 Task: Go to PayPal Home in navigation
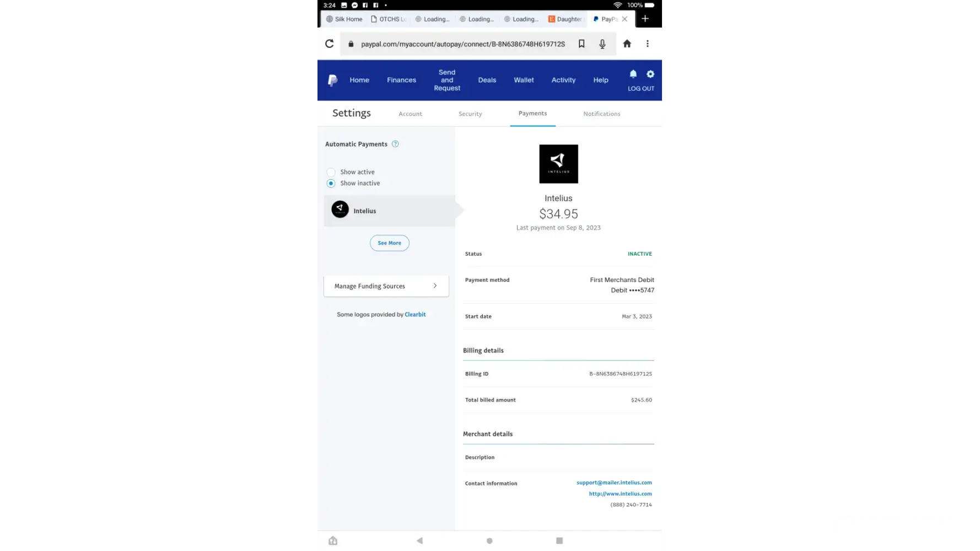point(359,80)
